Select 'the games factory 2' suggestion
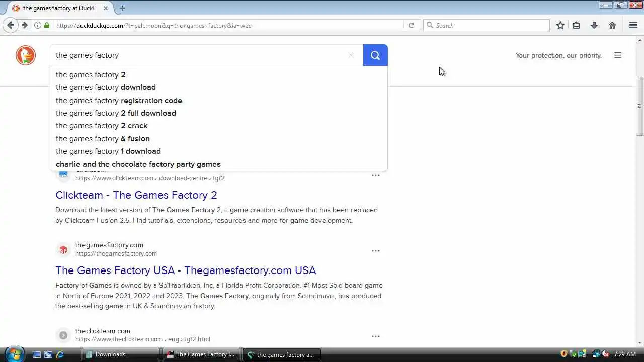The width and height of the screenshot is (644, 362). pos(219,74)
